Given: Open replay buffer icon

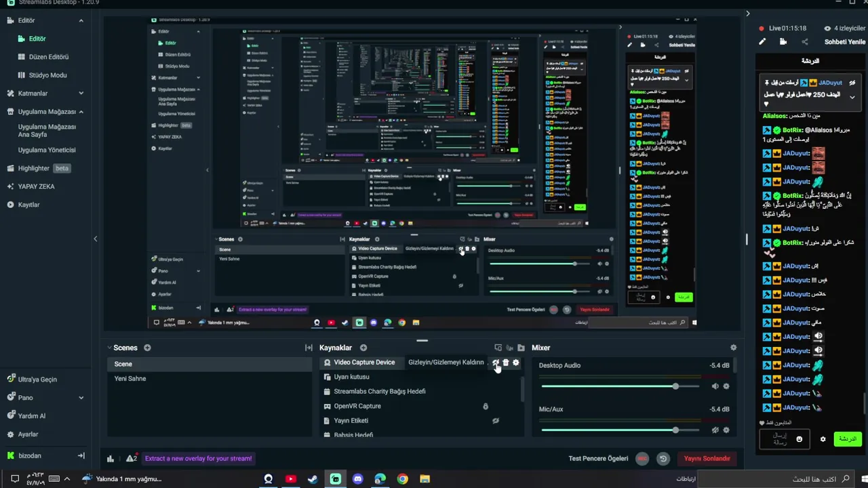Looking at the screenshot, I should 663,459.
